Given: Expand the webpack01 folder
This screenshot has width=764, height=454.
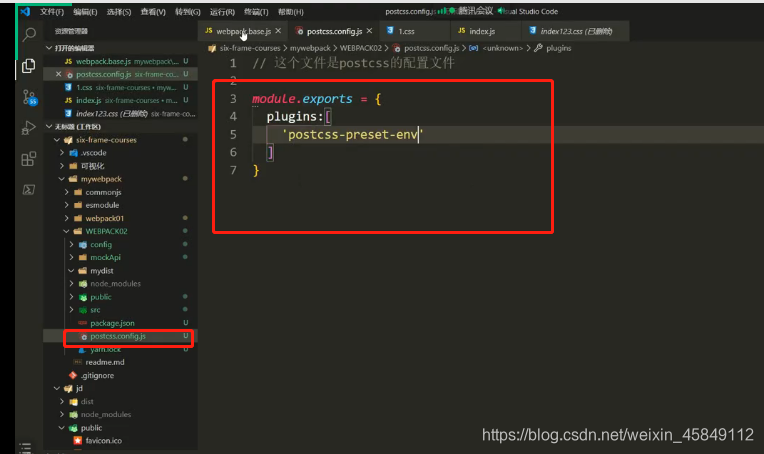Looking at the screenshot, I should coord(66,218).
